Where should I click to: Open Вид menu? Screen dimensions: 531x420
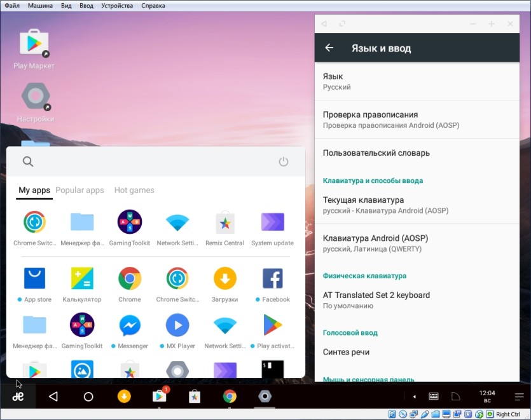tap(66, 6)
